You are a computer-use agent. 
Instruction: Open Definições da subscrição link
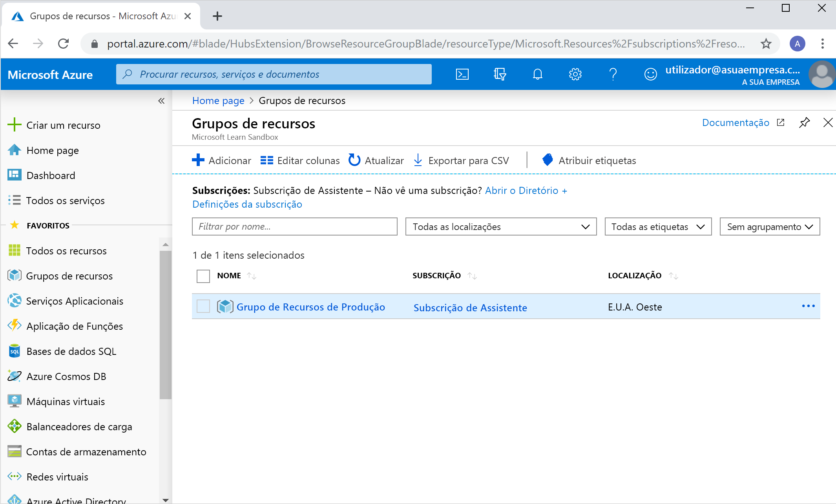click(247, 204)
